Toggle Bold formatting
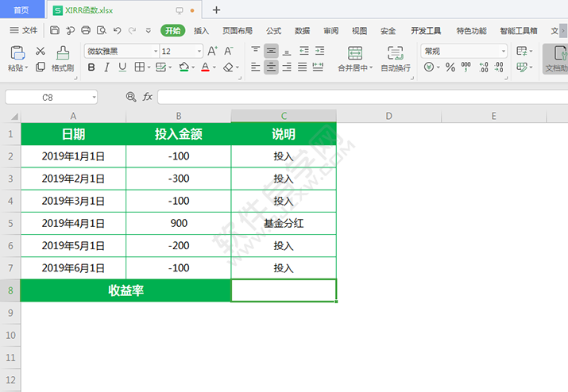Screen dimensions: 568x392 (x=91, y=67)
